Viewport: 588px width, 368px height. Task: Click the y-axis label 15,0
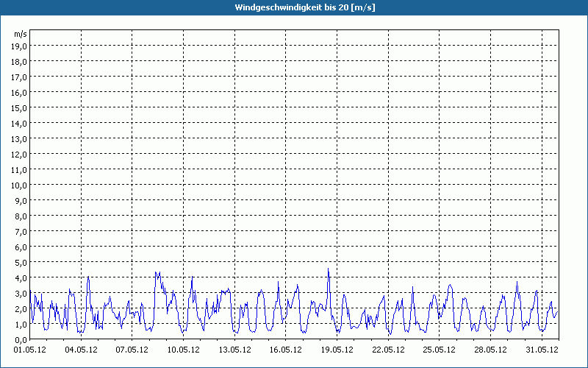(x=18, y=108)
